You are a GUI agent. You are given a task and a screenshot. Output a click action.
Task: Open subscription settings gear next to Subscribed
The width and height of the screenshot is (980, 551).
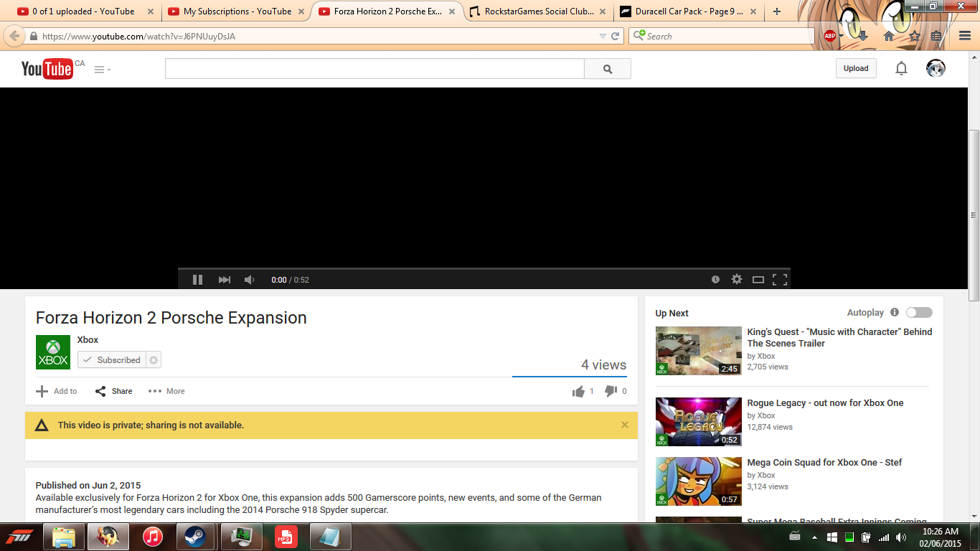[154, 360]
